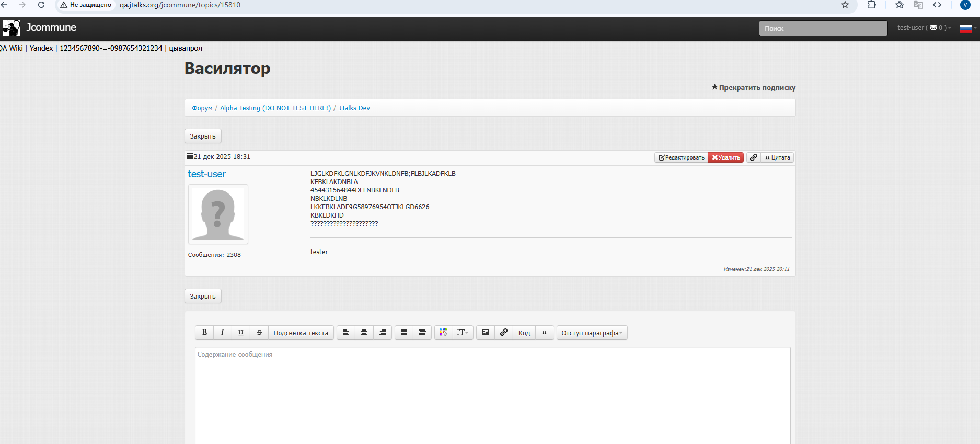Viewport: 980px width, 444px height.
Task: Toggle bold formatting in the editor
Action: (x=204, y=333)
